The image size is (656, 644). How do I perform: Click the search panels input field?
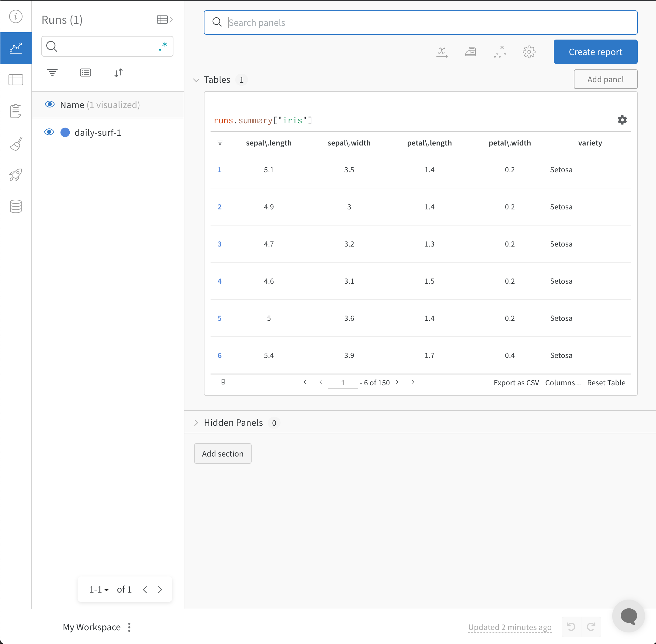tap(420, 23)
